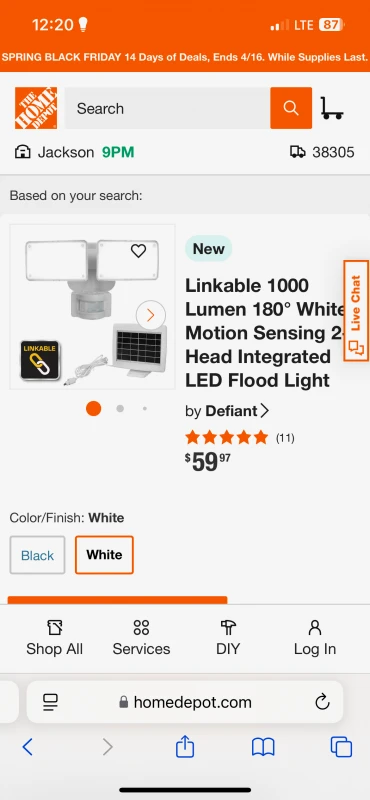This screenshot has height=800, width=370.
Task: Open Safari tabs overview icon
Action: (x=341, y=747)
